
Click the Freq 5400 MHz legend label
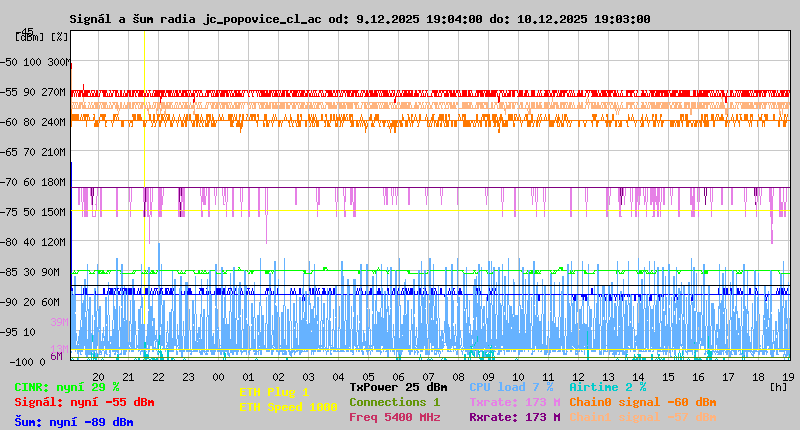394,417
